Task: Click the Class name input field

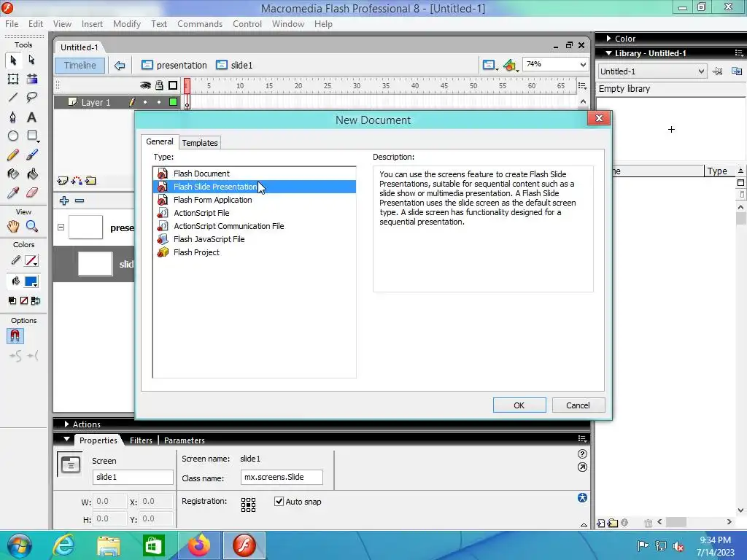Action: click(282, 477)
